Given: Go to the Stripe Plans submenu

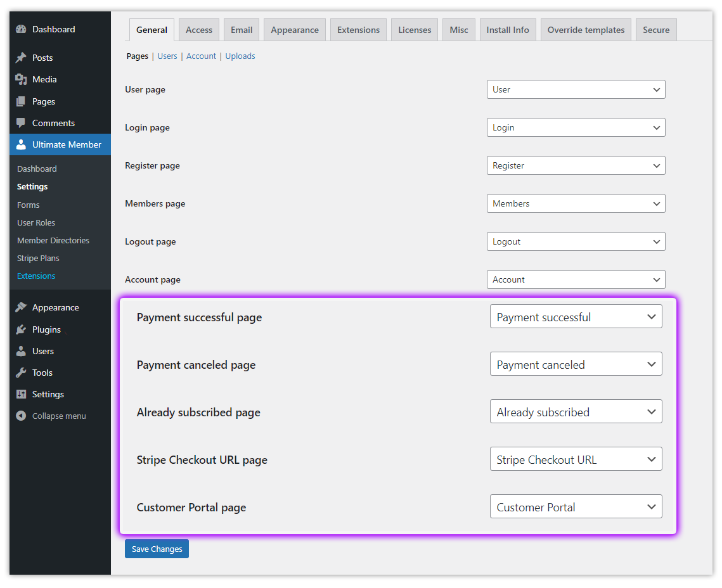Looking at the screenshot, I should click(38, 258).
